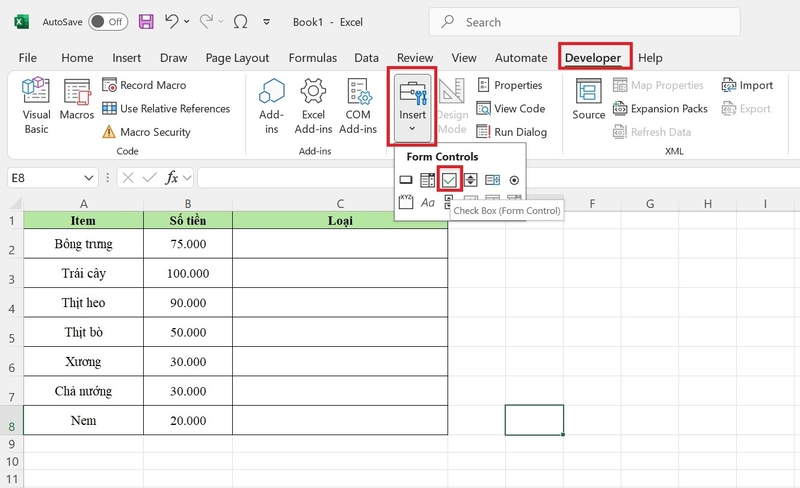Switch to the Automate tab

(521, 58)
